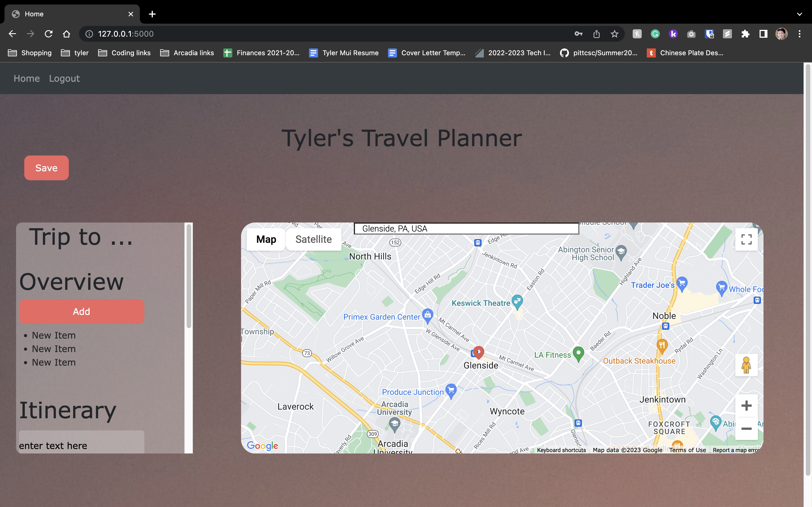Zoom out the map with minus
The height and width of the screenshot is (507, 812).
[746, 428]
